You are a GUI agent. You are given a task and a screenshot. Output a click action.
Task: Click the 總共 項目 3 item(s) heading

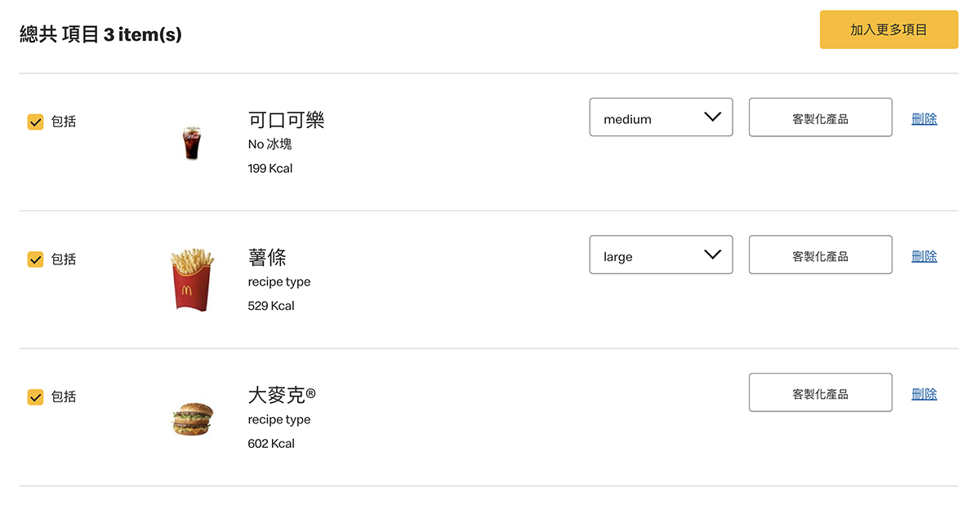[100, 34]
